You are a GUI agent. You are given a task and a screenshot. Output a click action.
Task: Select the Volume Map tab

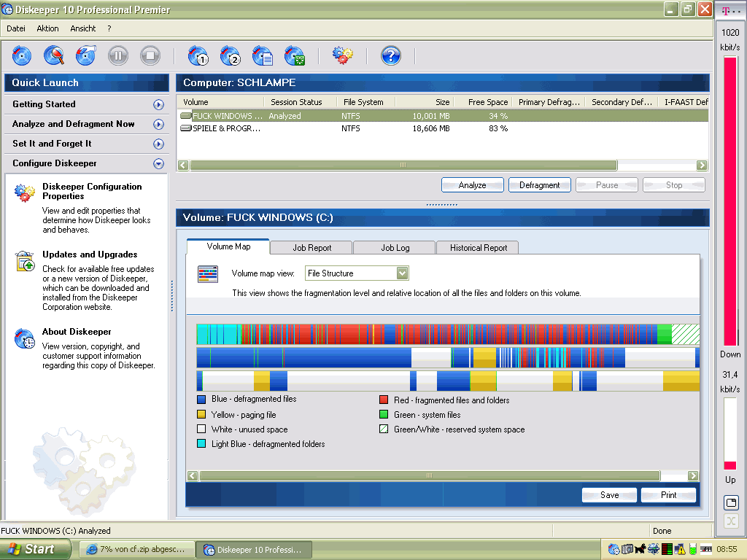click(x=228, y=246)
